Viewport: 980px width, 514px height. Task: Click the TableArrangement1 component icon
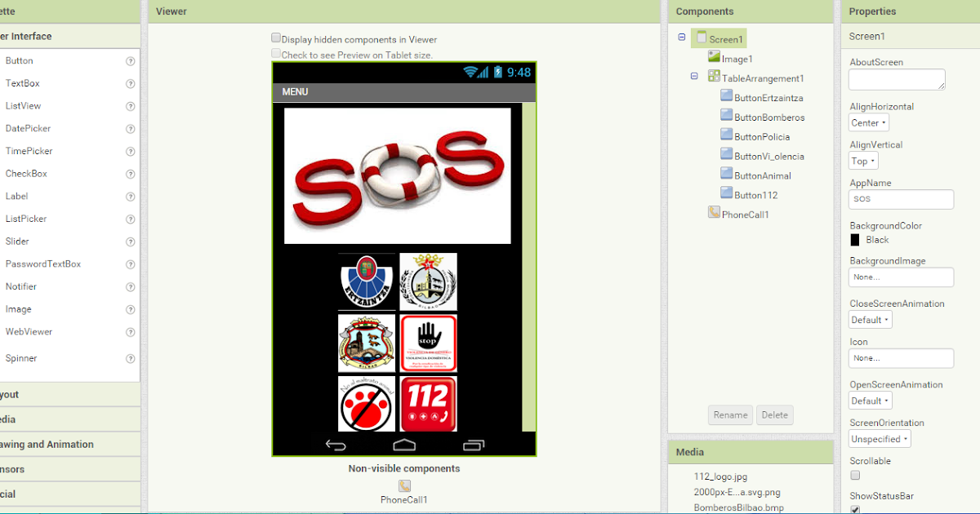click(x=715, y=78)
